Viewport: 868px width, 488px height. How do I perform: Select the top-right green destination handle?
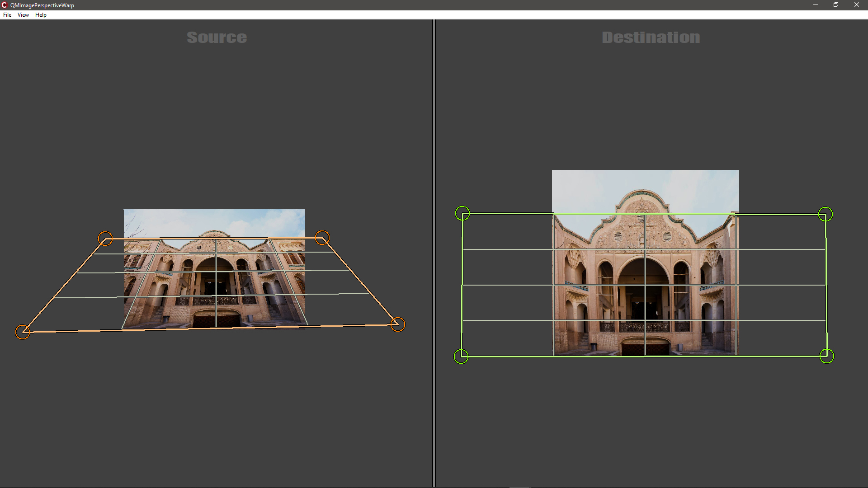[x=826, y=213]
